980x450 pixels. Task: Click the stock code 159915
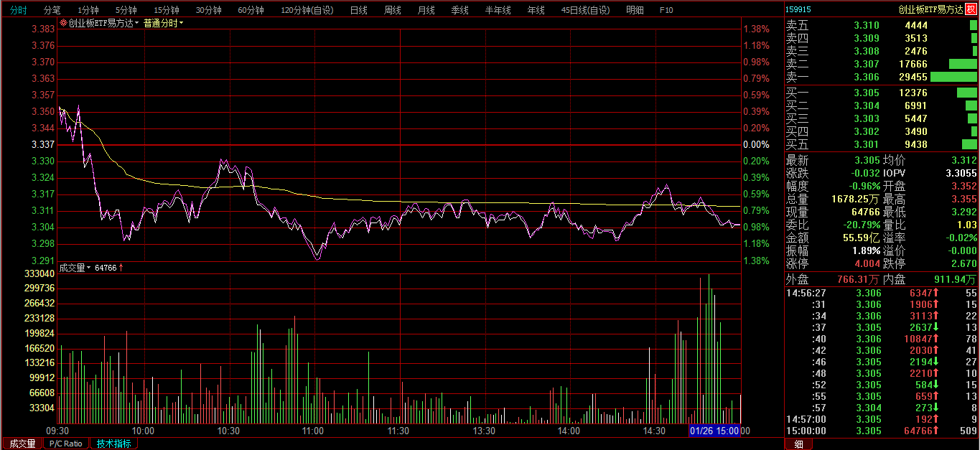point(798,9)
